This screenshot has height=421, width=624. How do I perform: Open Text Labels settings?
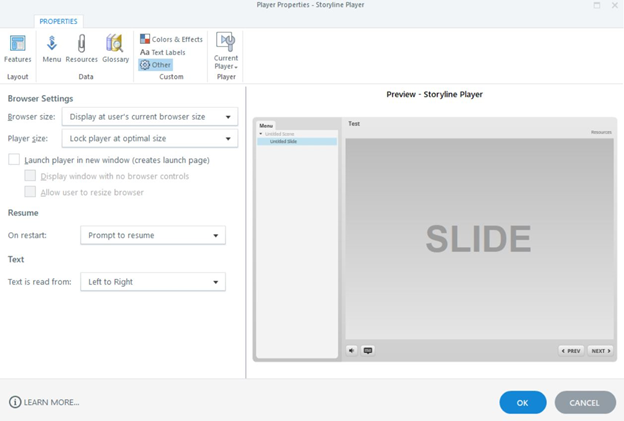(162, 52)
